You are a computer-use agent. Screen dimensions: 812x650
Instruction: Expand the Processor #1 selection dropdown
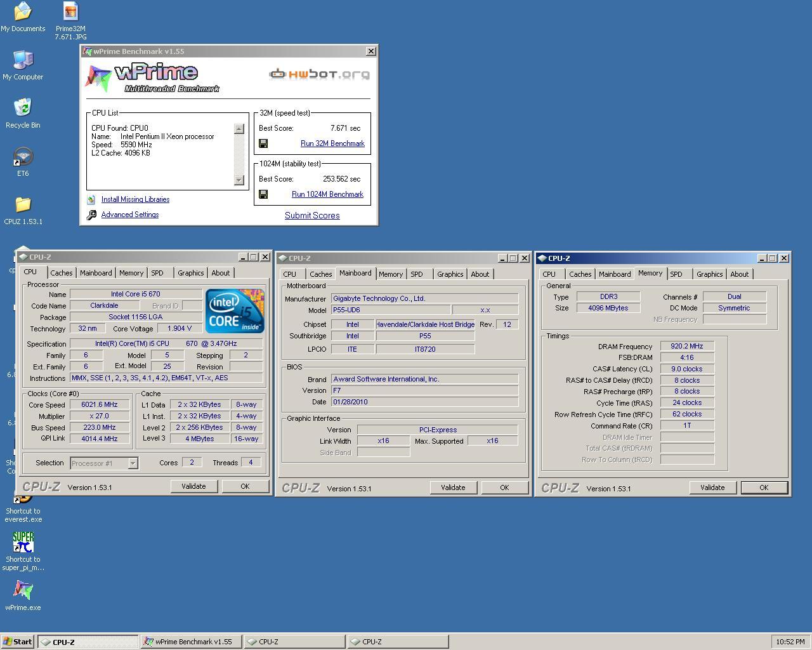click(133, 463)
